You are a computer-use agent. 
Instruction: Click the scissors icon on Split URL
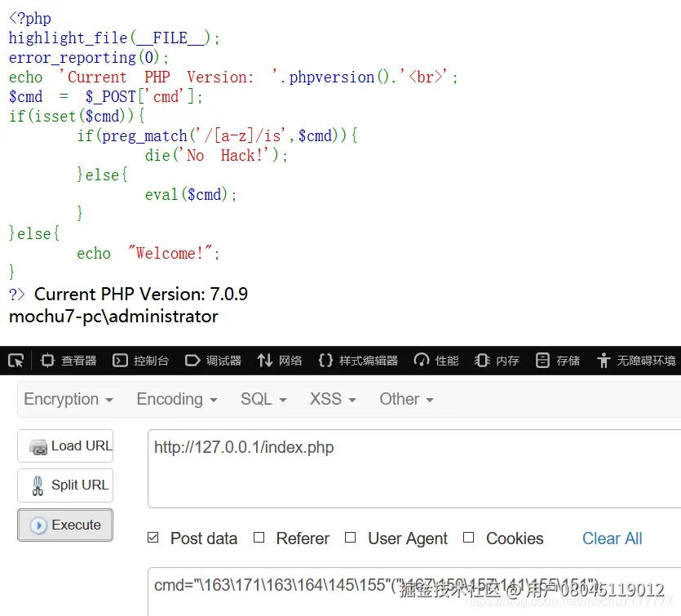click(38, 485)
